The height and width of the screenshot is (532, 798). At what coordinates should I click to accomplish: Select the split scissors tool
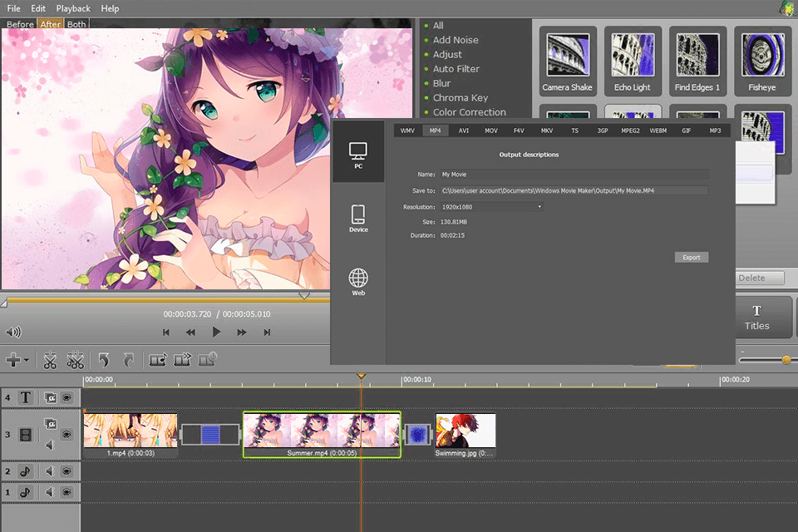click(x=50, y=360)
